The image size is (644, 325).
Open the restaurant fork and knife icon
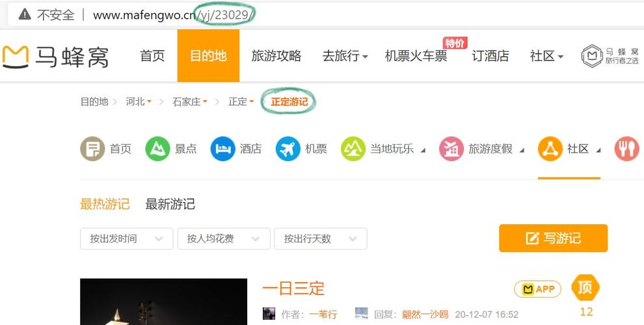(626, 149)
